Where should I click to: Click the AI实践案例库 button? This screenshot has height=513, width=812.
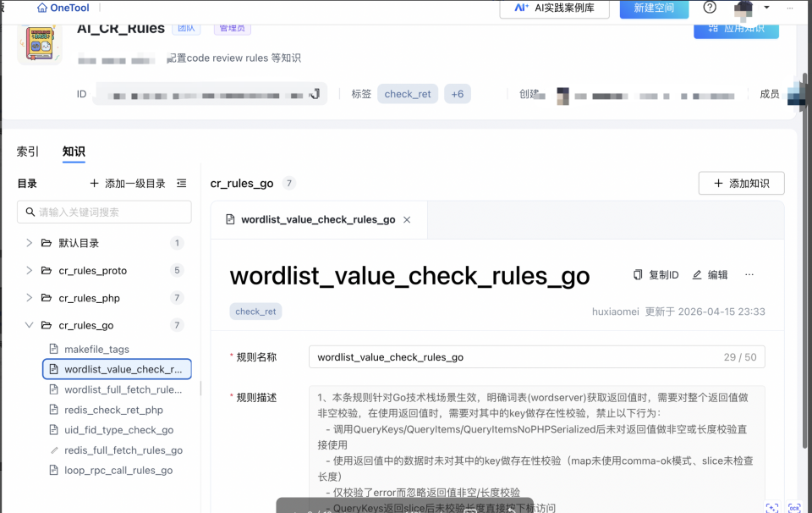554,8
